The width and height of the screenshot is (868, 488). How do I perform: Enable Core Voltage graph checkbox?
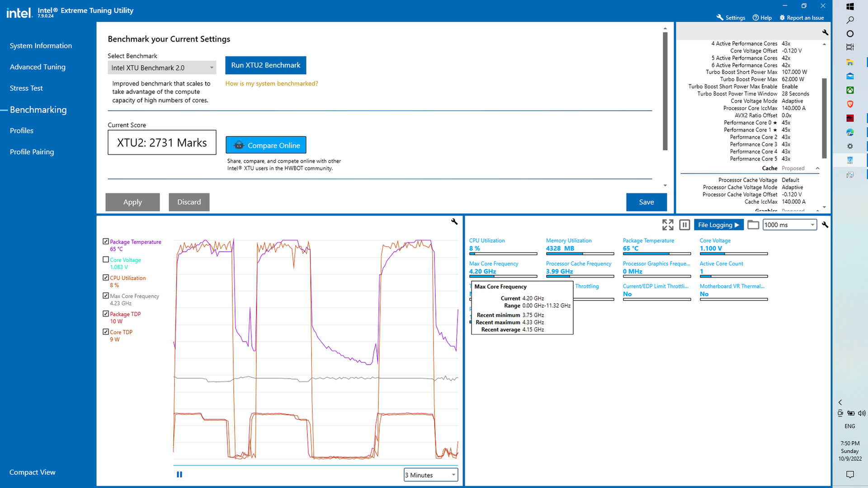[x=106, y=259]
